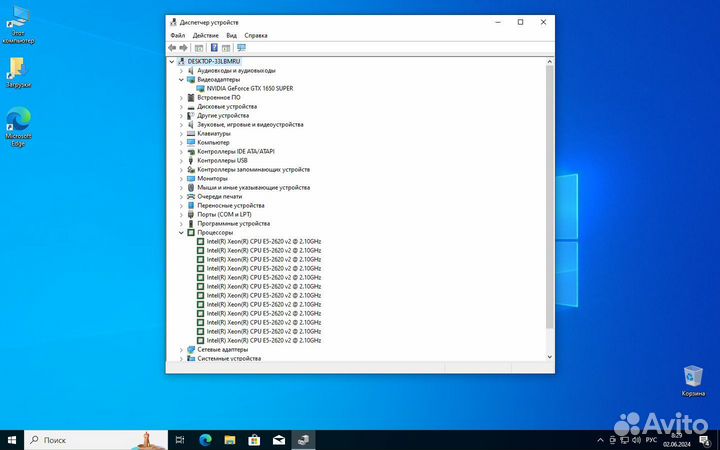Expand the Мониторы category
Screen dimensions: 720x450
coord(181,178)
